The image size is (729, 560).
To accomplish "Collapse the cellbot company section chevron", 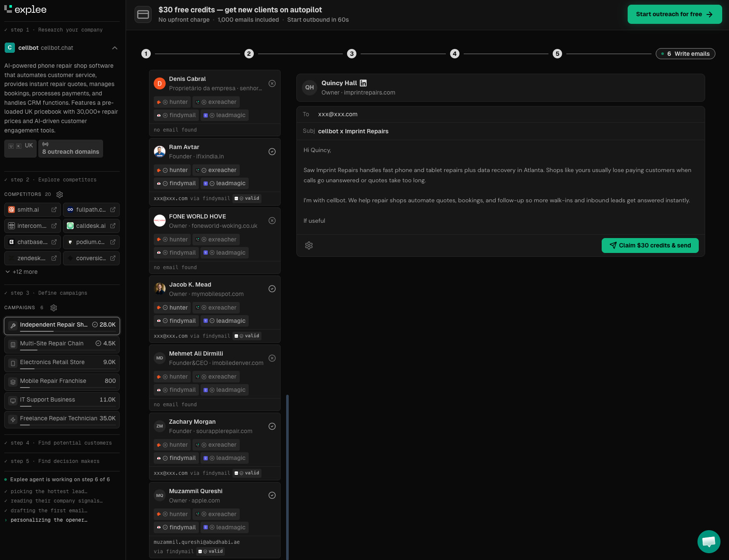I will pyautogui.click(x=115, y=48).
